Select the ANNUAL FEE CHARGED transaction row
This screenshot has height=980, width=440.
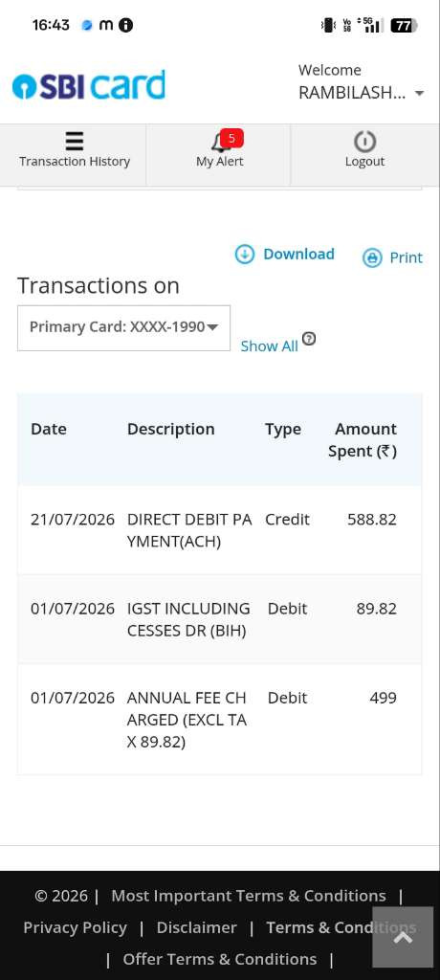click(219, 720)
